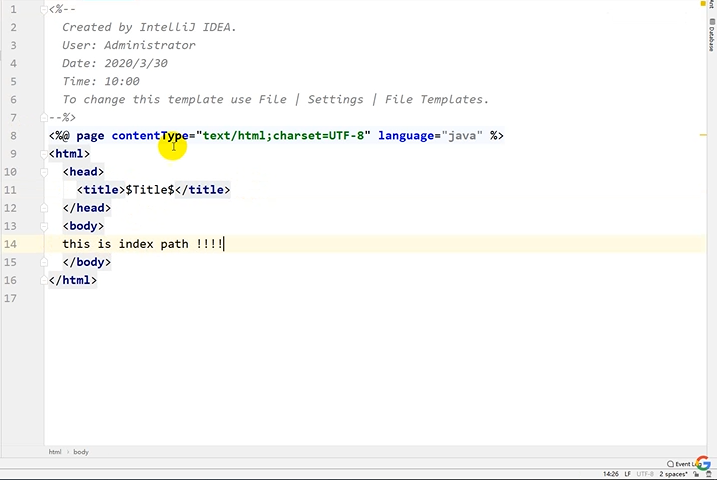Click the closing body tag on line 15
Viewport: 717px width, 480px height.
87,262
